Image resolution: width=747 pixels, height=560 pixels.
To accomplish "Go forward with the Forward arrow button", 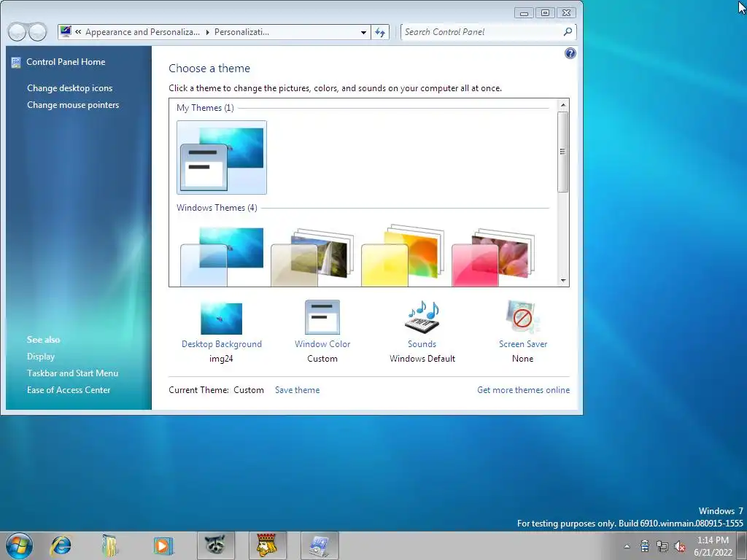I will pyautogui.click(x=38, y=32).
